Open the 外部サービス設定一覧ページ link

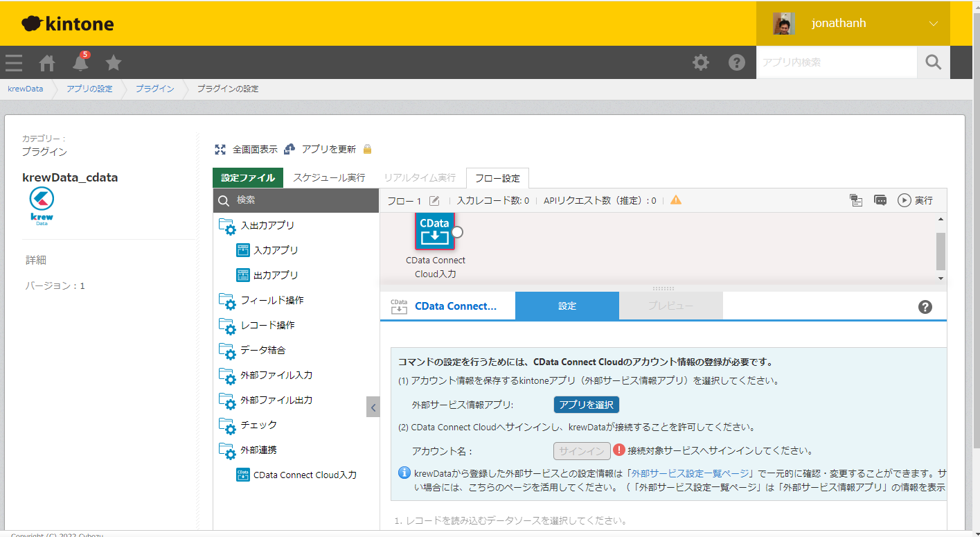click(690, 473)
